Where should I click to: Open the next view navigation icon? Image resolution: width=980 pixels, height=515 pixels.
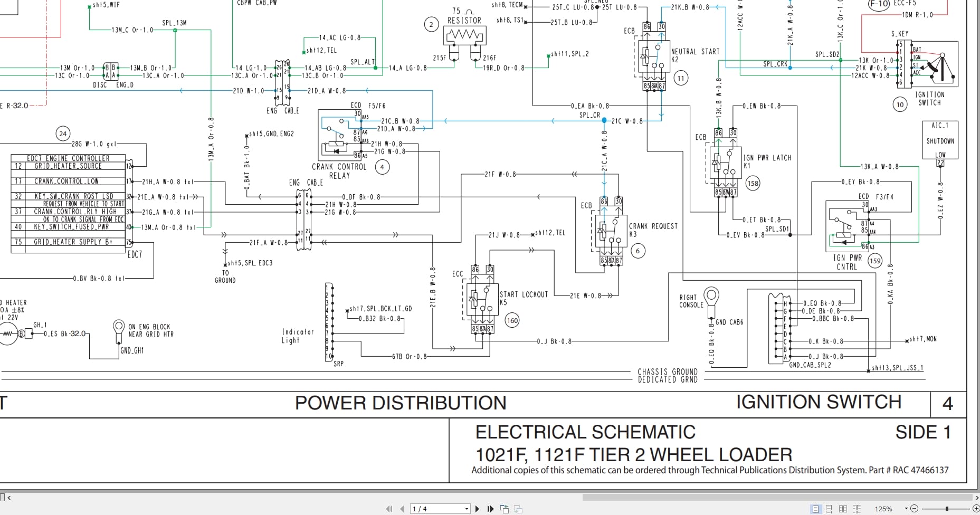click(x=518, y=508)
